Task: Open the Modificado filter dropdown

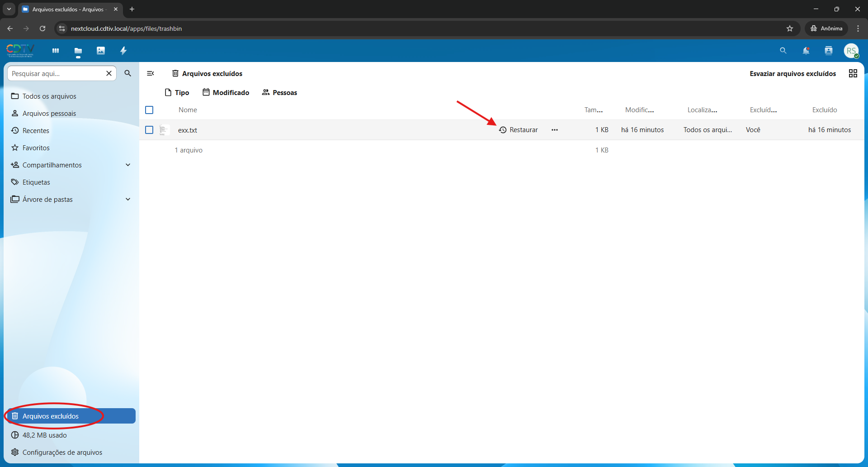Action: 226,92
